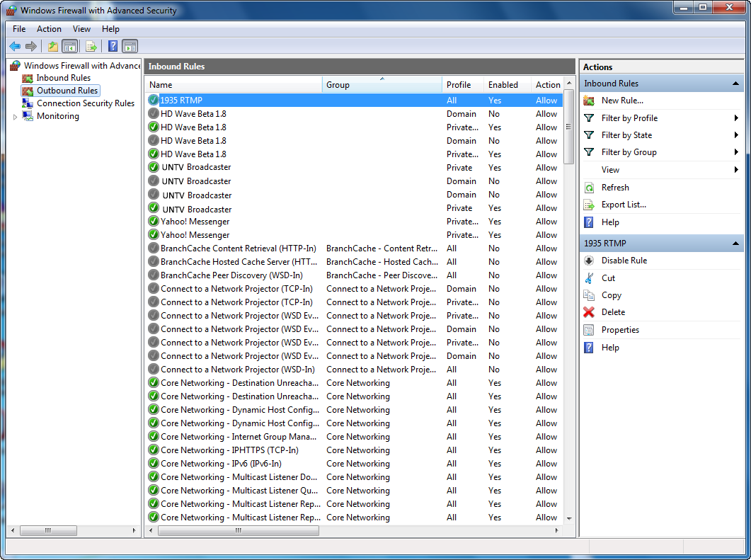Viewport: 751px width, 560px height.
Task: Click the Properties sheet icon
Action: 589,330
